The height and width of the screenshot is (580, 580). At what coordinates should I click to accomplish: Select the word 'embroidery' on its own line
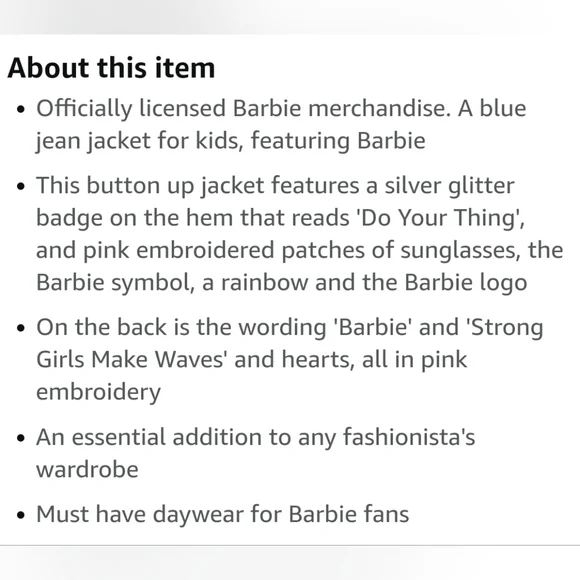click(98, 392)
